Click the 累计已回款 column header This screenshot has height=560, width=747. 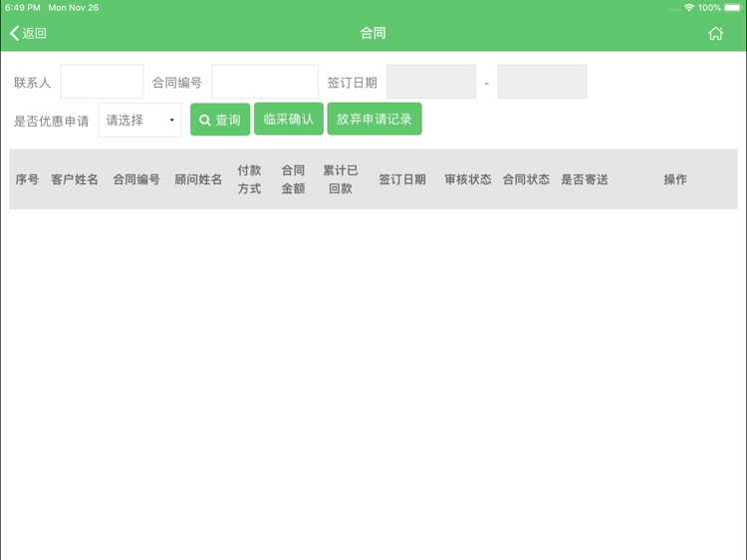pos(341,179)
